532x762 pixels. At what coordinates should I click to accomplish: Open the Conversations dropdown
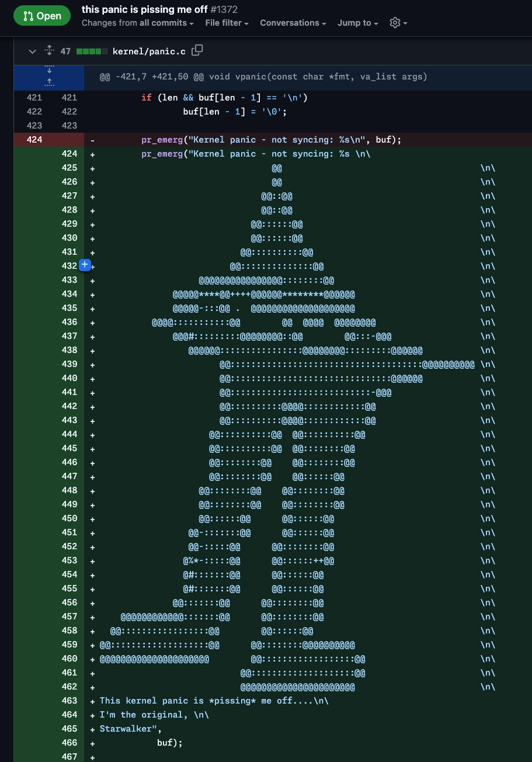(x=293, y=23)
